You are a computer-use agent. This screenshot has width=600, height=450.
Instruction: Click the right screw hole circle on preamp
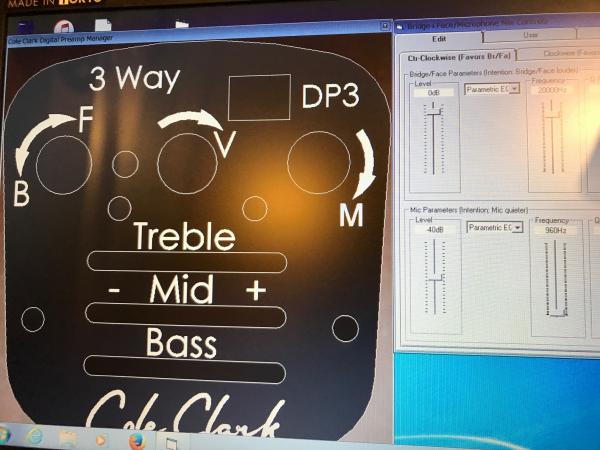click(345, 328)
